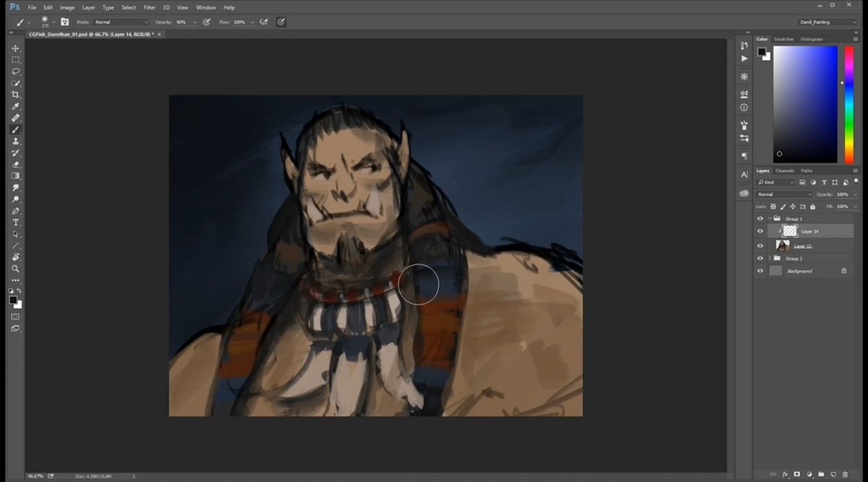The image size is (868, 482).
Task: Select the Gradient tool
Action: point(15,176)
